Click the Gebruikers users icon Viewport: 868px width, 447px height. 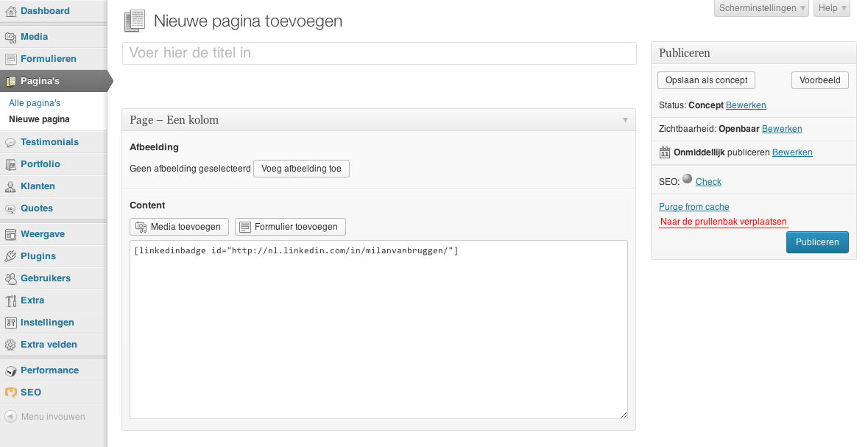coord(10,278)
